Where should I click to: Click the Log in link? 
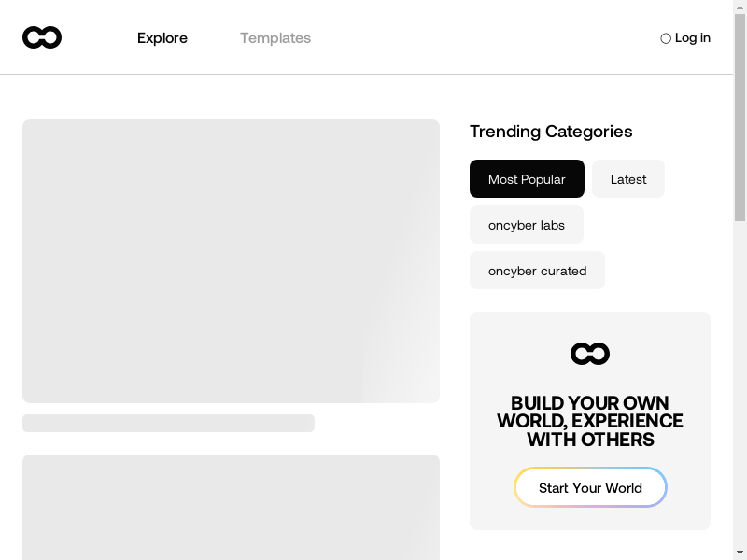692,38
